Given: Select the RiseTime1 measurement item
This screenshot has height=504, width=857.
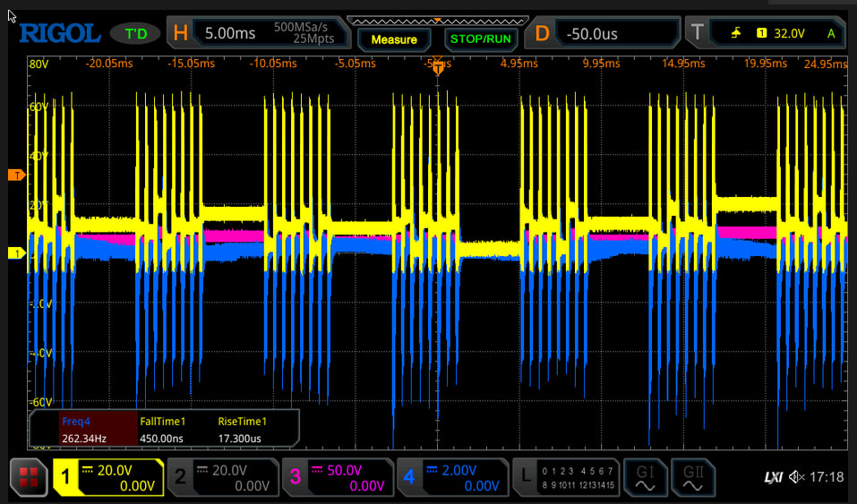Looking at the screenshot, I should 242,422.
